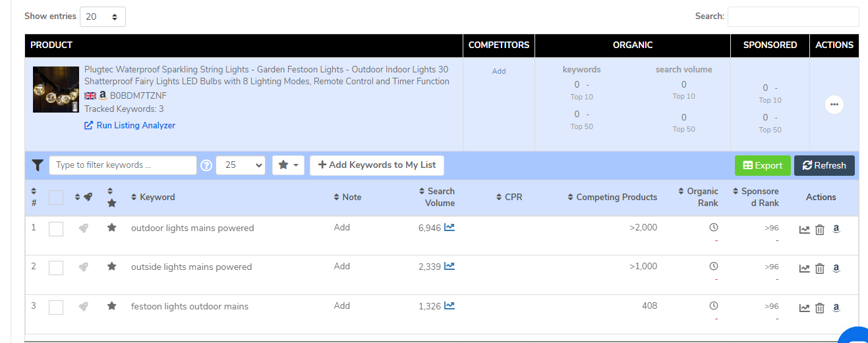Delete the festoon lights outdoor mains keyword
868x343 pixels.
click(x=820, y=307)
